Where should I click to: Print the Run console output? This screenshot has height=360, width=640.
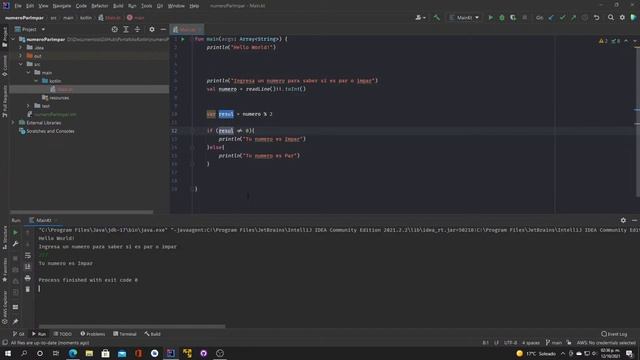(28, 278)
